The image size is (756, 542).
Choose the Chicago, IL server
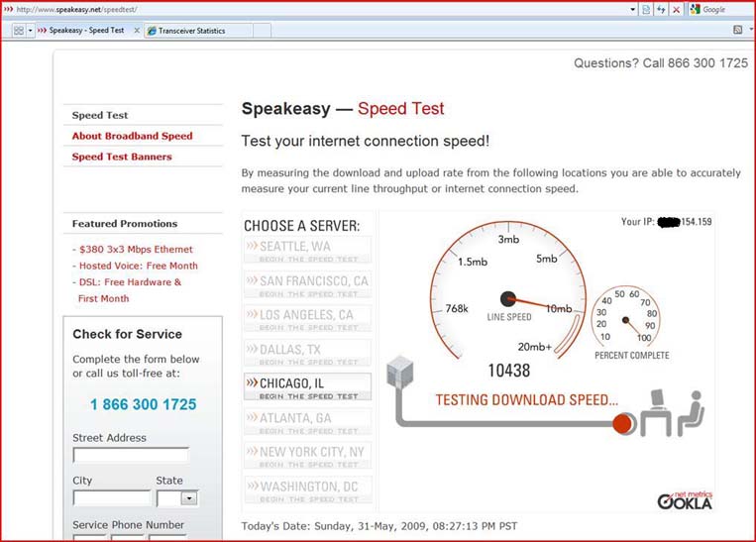[x=307, y=386]
